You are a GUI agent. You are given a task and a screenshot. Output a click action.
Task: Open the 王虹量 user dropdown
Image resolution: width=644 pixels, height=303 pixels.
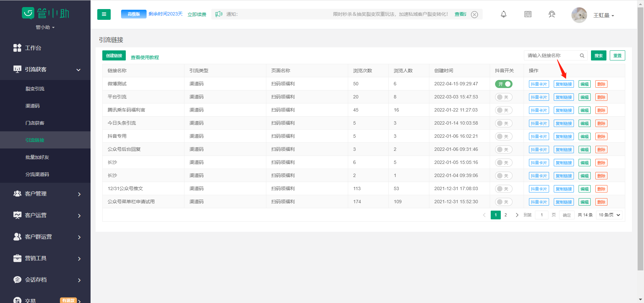coord(603,15)
